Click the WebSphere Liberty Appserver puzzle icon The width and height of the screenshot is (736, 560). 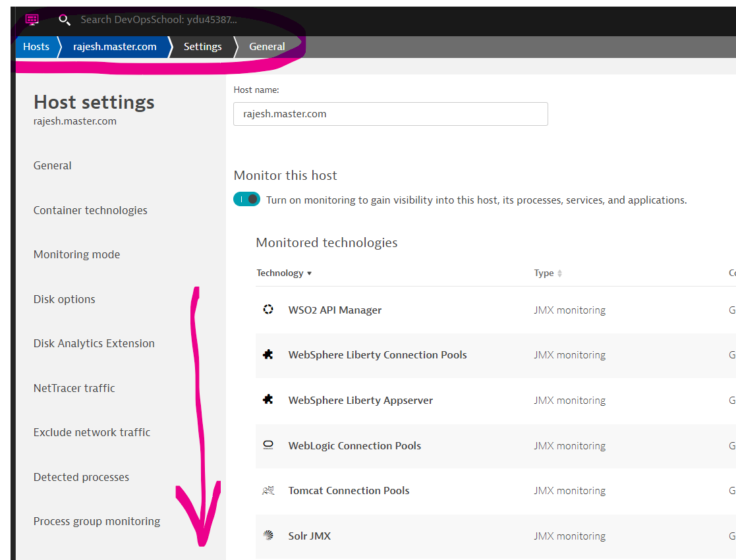pos(268,400)
